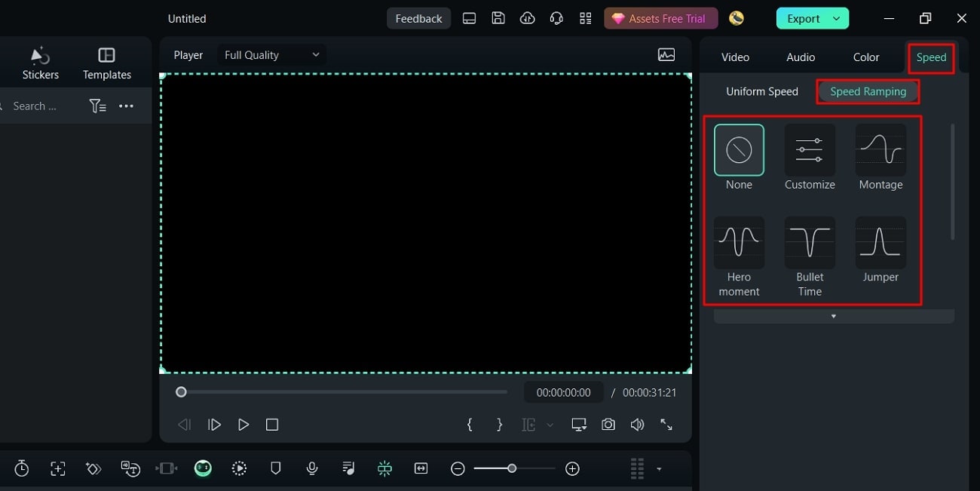Open the Speed tab
Image resolution: width=980 pixels, height=491 pixels.
[x=931, y=57]
